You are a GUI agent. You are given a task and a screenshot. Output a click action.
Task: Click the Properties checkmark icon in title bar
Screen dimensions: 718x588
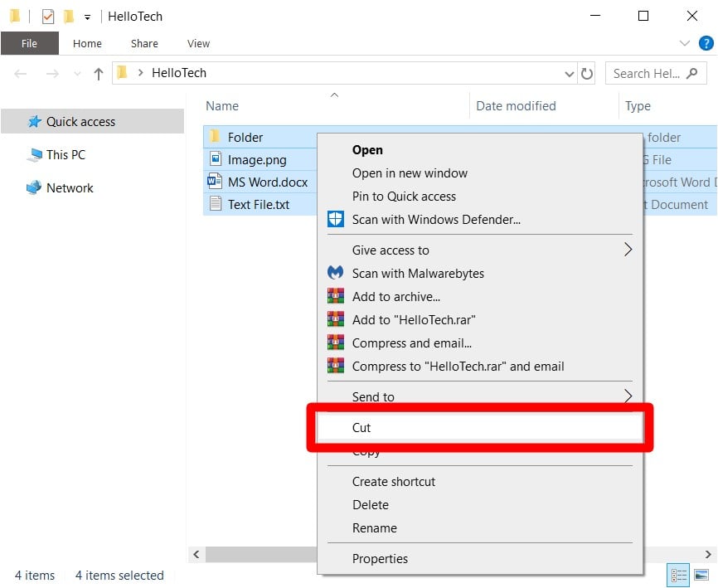[47, 16]
